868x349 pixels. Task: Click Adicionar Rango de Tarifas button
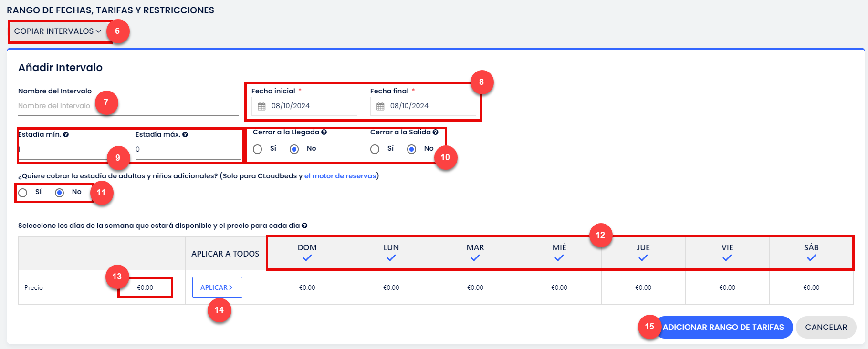pyautogui.click(x=723, y=327)
